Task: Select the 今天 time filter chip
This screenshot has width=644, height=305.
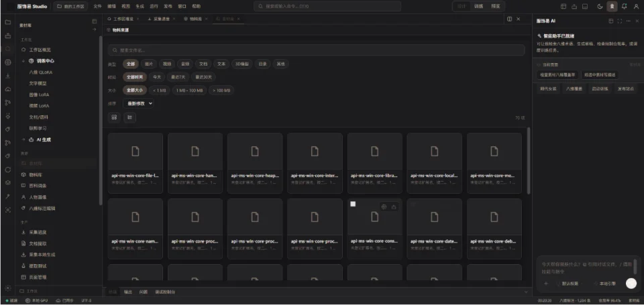Action: click(x=157, y=77)
